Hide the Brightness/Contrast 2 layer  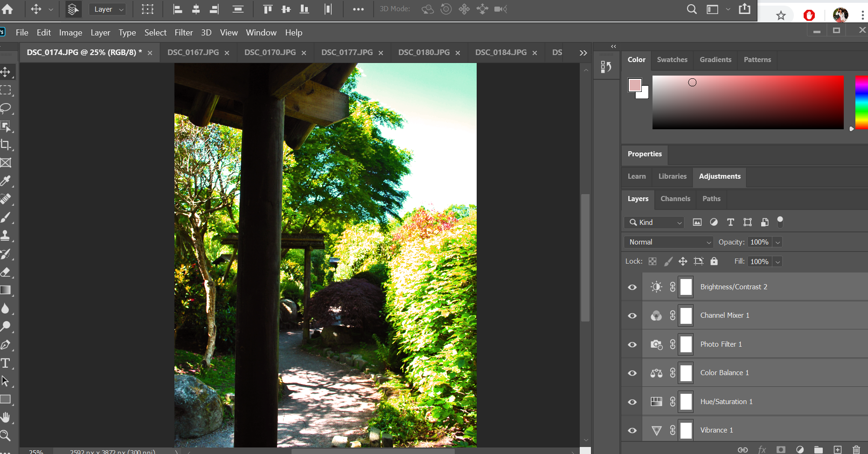tap(632, 287)
